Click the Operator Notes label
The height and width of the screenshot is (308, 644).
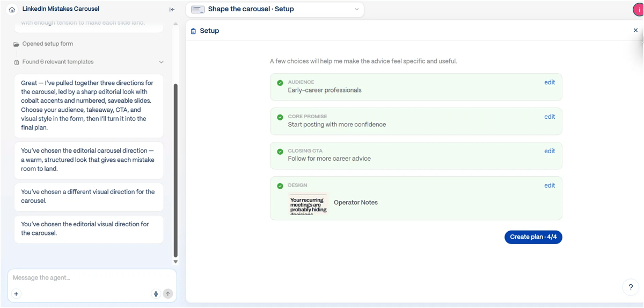pyautogui.click(x=356, y=203)
